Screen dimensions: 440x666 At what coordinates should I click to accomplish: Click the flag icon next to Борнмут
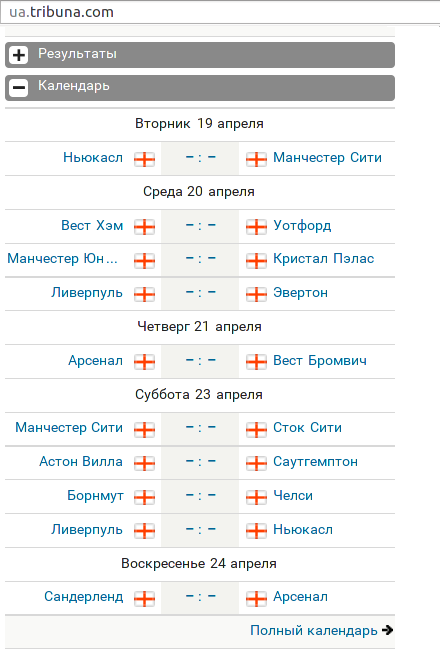(144, 497)
